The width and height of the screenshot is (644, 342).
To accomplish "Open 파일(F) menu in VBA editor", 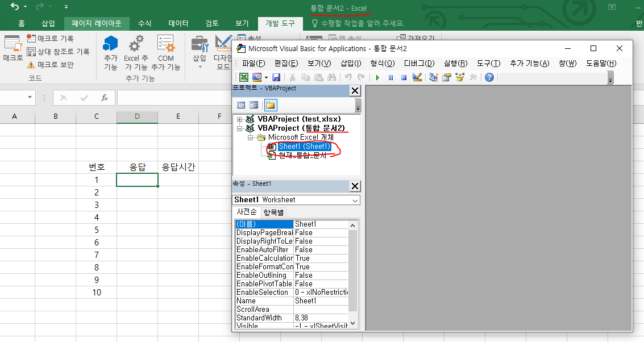I will pos(254,63).
